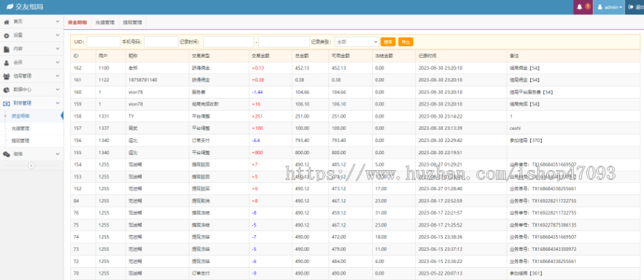Click the money icon for 财务管理

pyautogui.click(x=6, y=103)
